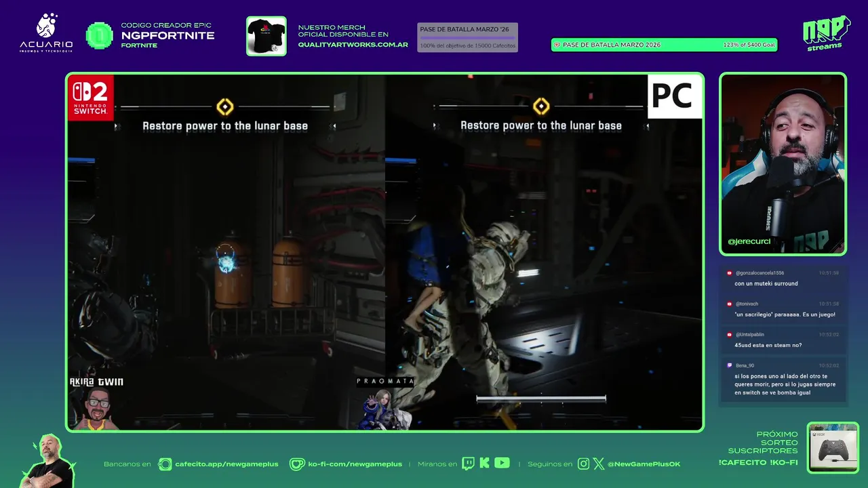Click the green creator code circle logo
The width and height of the screenshot is (868, 488).
click(99, 35)
